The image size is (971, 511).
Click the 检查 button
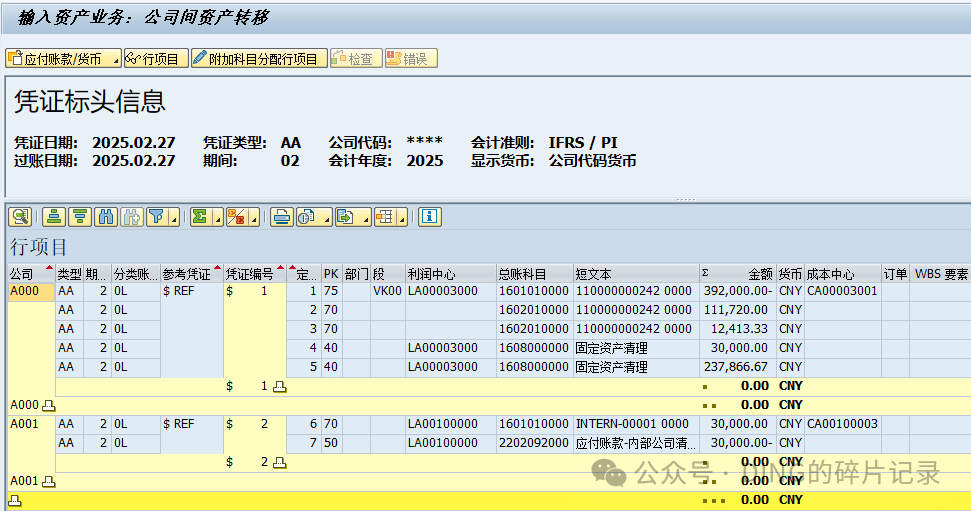(356, 59)
